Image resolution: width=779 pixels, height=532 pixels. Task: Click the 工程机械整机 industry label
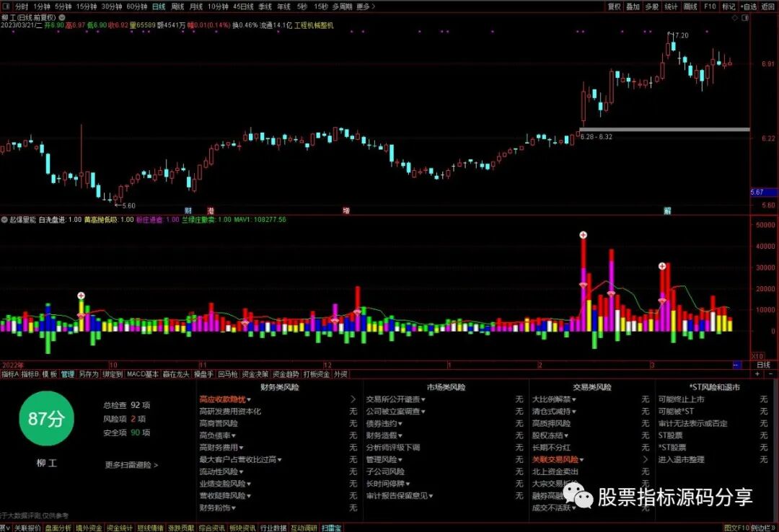tap(314, 25)
